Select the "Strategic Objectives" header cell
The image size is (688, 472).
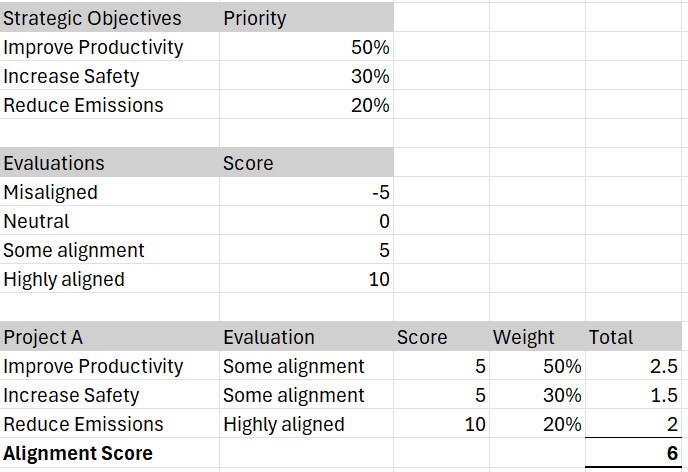(93, 18)
